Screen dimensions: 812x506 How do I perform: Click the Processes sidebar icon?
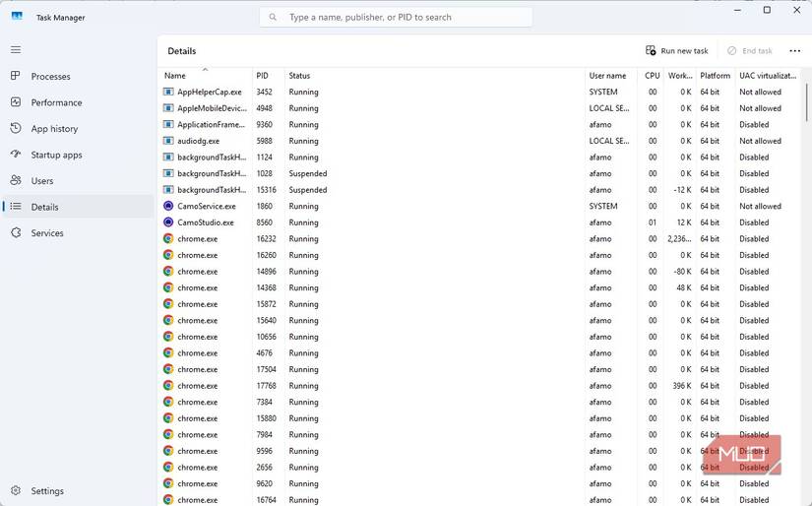(16, 76)
